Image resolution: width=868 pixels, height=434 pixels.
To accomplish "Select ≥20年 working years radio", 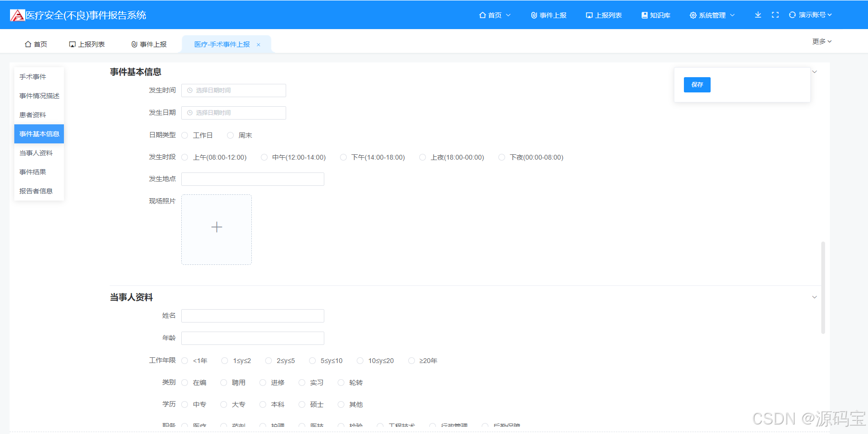I will pos(412,361).
